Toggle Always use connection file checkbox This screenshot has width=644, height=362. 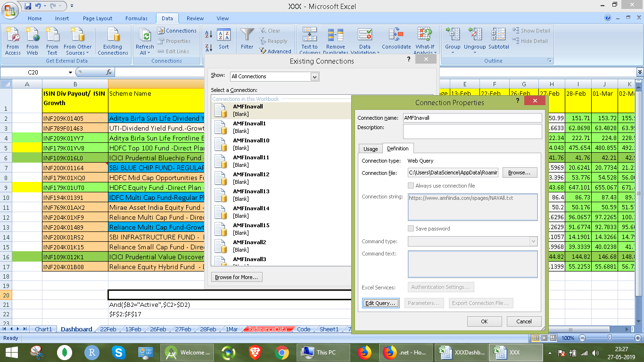411,186
